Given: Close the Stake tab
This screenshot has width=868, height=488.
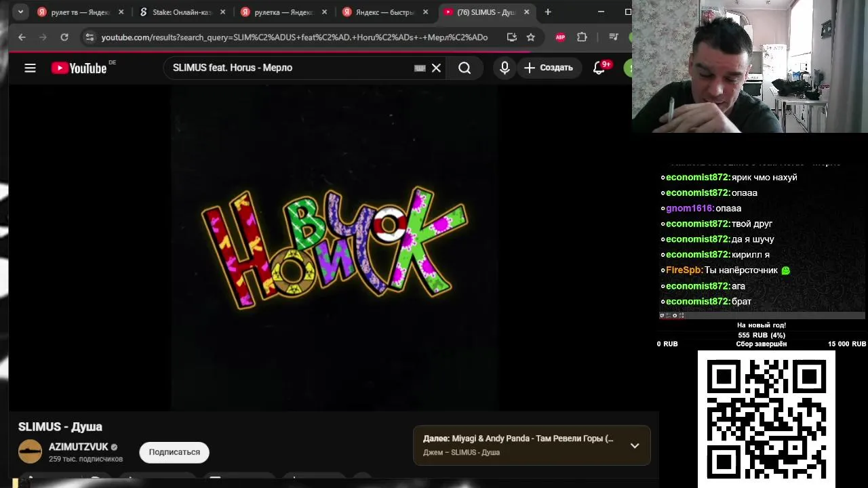Looking at the screenshot, I should (222, 12).
